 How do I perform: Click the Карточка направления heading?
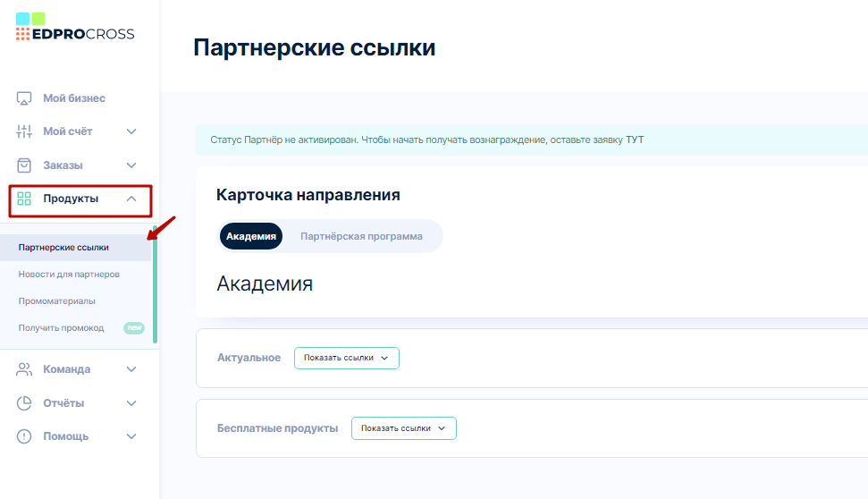(308, 195)
